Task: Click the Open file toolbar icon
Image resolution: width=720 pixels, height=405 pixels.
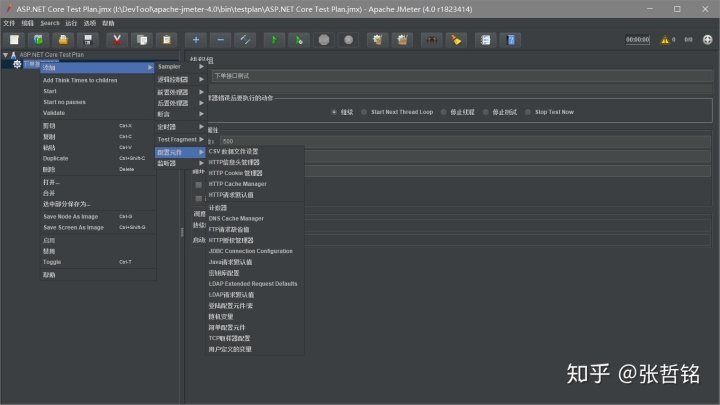Action: point(63,40)
